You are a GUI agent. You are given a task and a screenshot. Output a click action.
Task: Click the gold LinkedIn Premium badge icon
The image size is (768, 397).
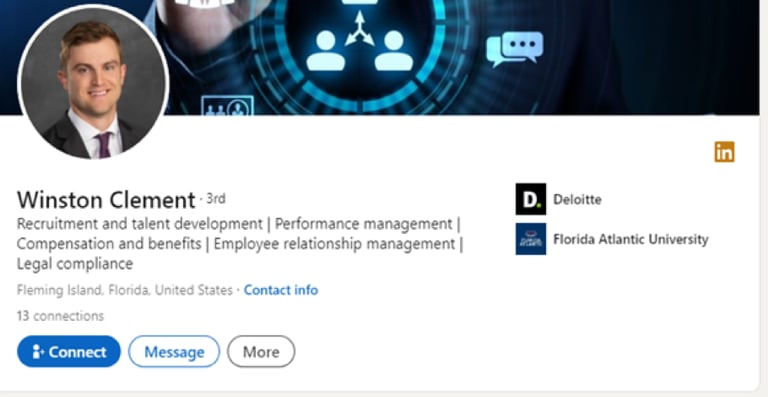pos(724,152)
